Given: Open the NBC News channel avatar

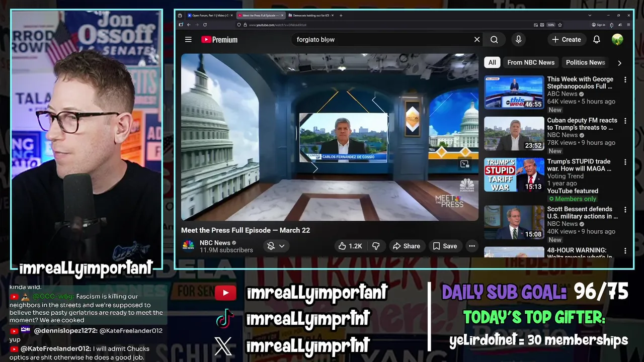Looking at the screenshot, I should [x=188, y=246].
